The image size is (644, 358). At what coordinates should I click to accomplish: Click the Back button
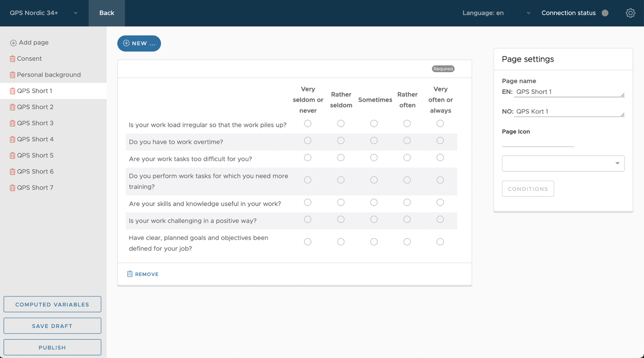(x=107, y=13)
